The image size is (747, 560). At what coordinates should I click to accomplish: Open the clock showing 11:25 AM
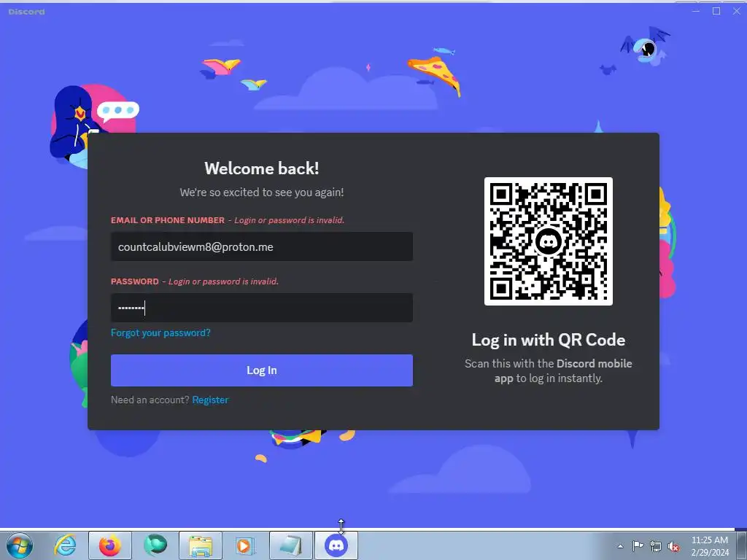point(710,546)
